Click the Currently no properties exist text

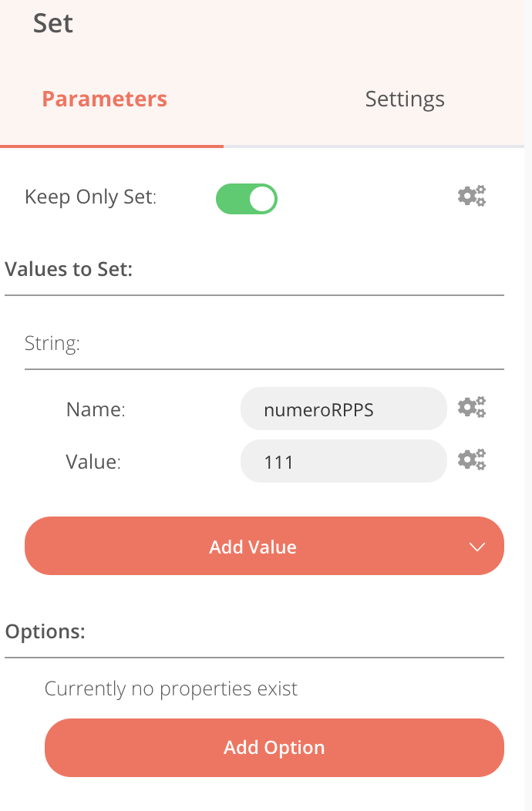(x=171, y=688)
